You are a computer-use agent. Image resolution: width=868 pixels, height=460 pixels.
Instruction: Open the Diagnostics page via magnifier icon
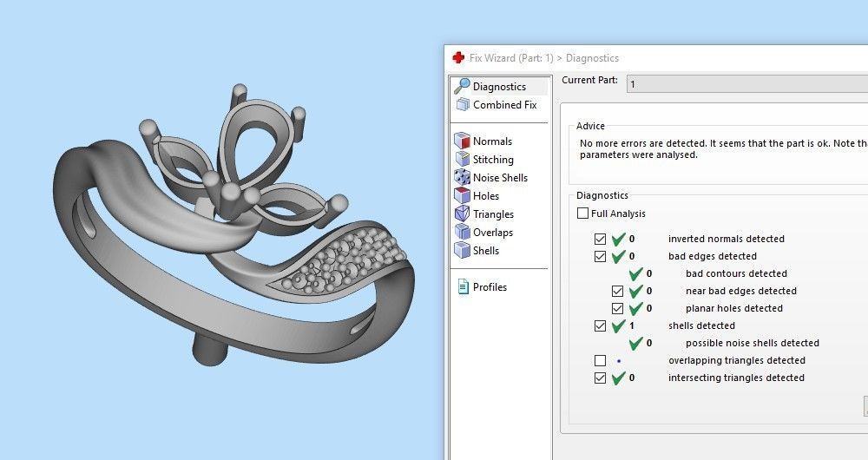462,86
